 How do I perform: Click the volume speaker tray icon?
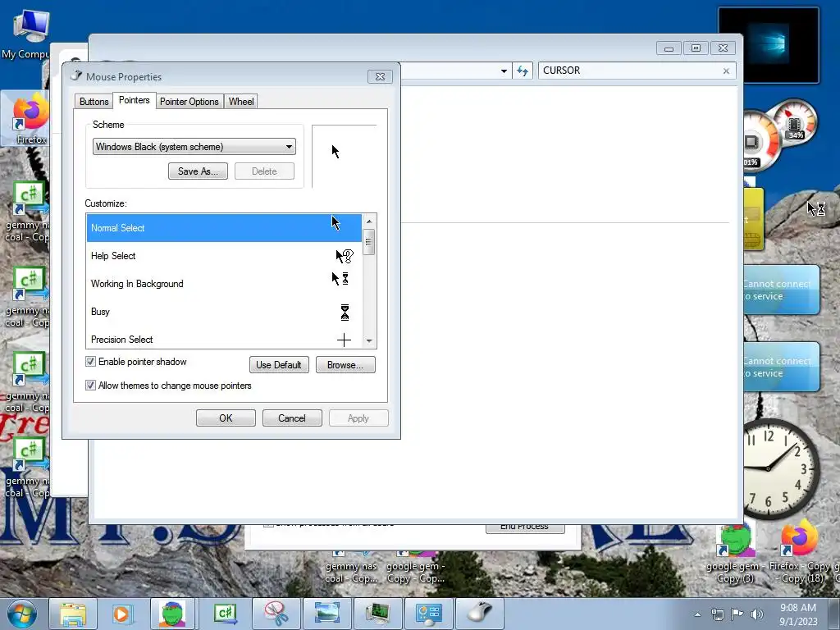pos(756,614)
